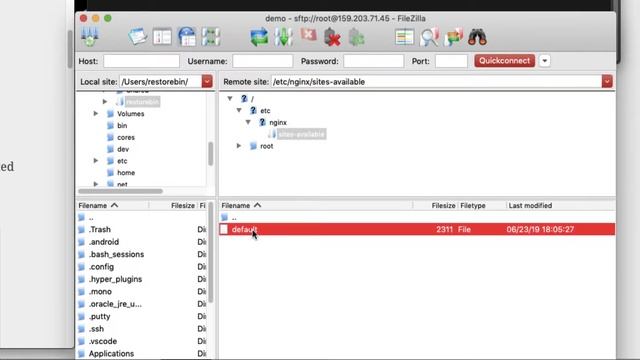The image size is (640, 360).
Task: Toggle the remote directory tree icon
Action: coord(187,37)
